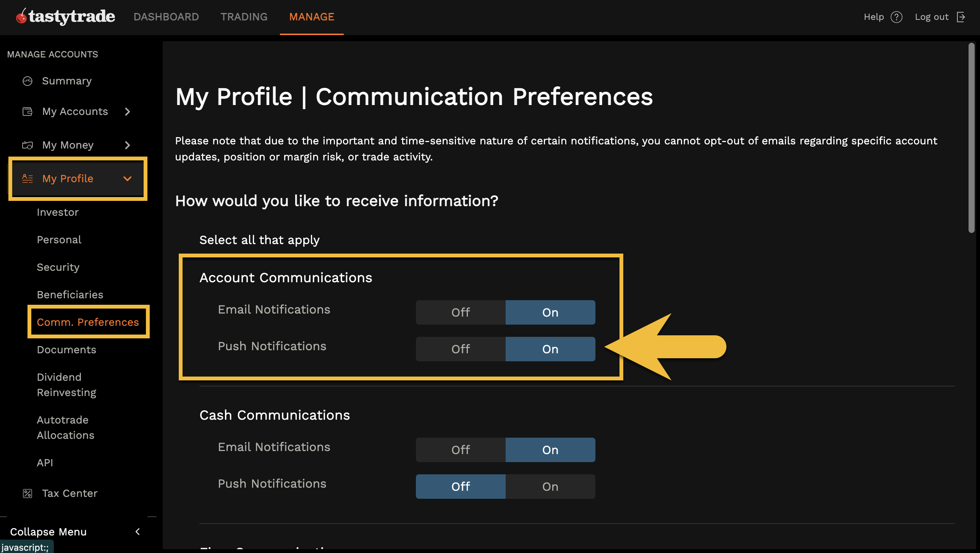The image size is (980, 553).
Task: Turn off Account Email Notifications
Action: tap(460, 312)
